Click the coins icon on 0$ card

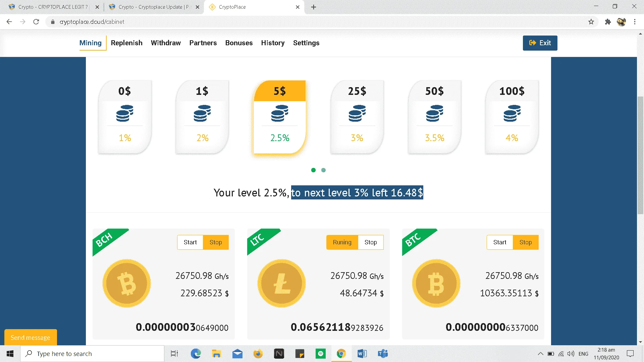(x=125, y=113)
